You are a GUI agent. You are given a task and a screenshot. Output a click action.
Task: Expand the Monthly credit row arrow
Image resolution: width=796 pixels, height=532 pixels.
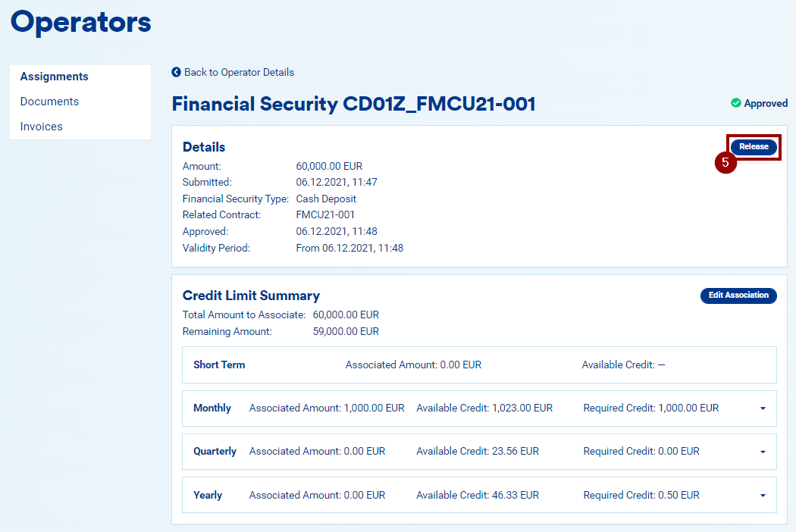[x=762, y=408]
